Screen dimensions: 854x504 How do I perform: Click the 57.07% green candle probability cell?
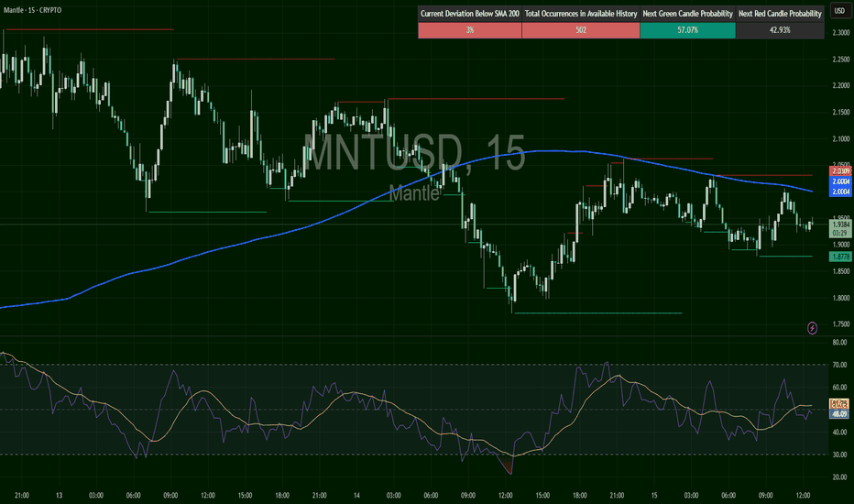point(687,30)
